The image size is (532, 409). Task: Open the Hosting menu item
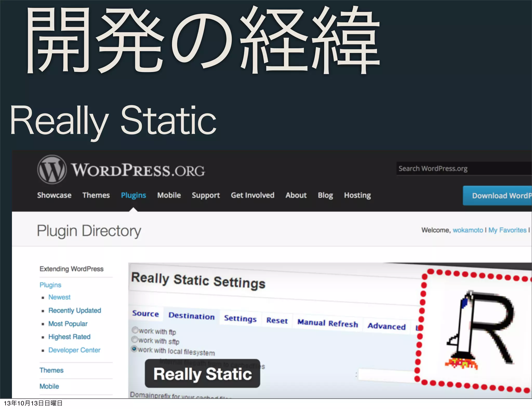(357, 195)
